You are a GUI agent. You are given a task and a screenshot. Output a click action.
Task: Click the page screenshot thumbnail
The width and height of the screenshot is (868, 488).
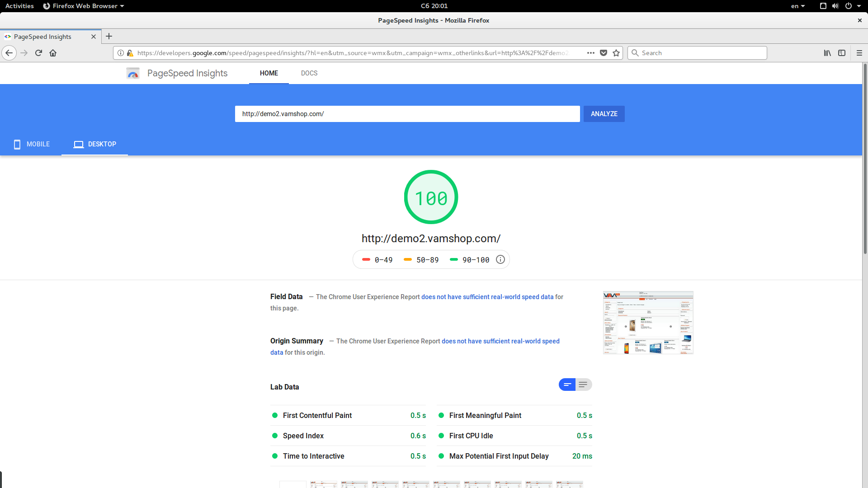[648, 323]
